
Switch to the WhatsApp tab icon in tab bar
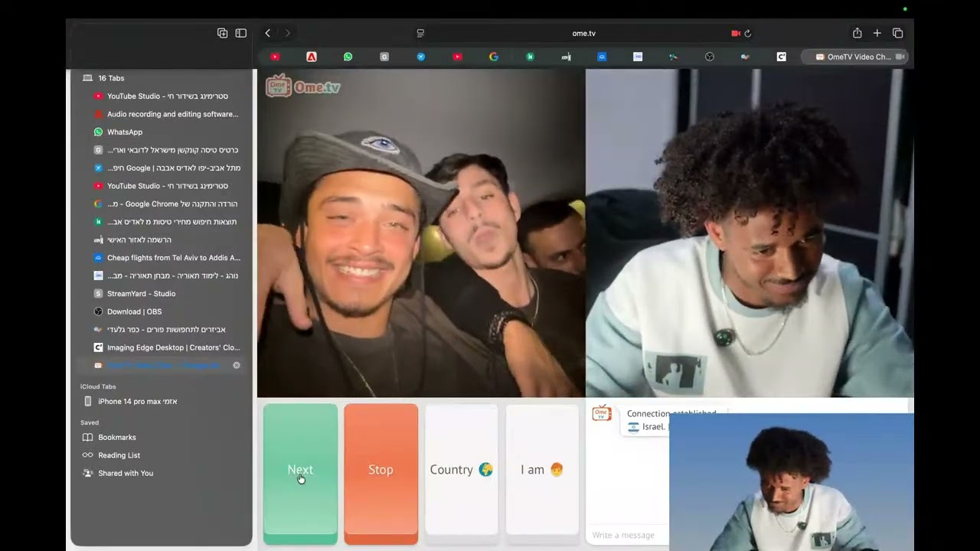pyautogui.click(x=348, y=57)
